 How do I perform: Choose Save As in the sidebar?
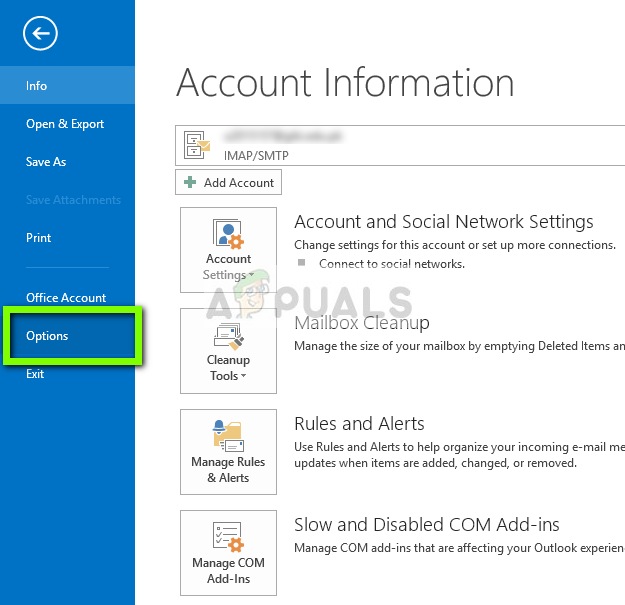[67, 161]
